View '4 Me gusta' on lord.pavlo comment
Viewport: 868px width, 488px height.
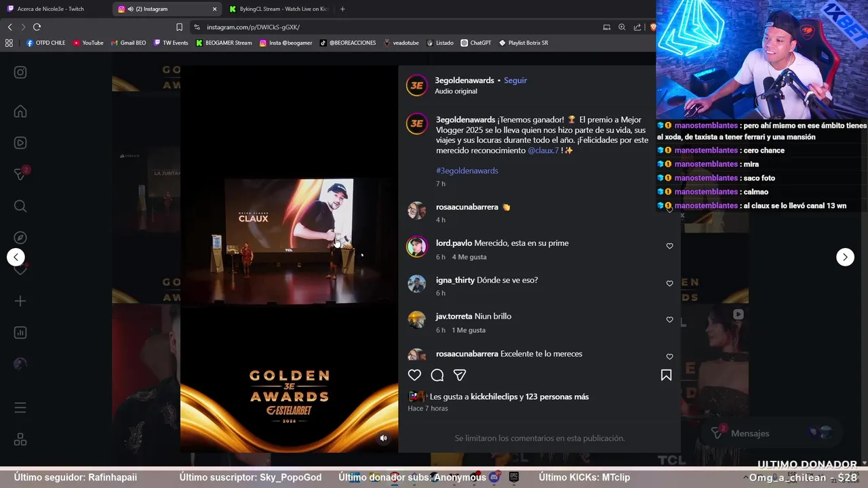pos(469,257)
